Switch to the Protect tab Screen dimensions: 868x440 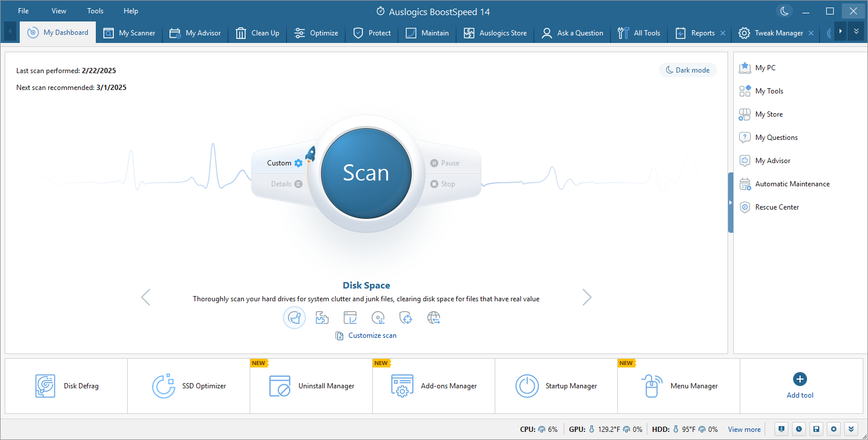[372, 33]
